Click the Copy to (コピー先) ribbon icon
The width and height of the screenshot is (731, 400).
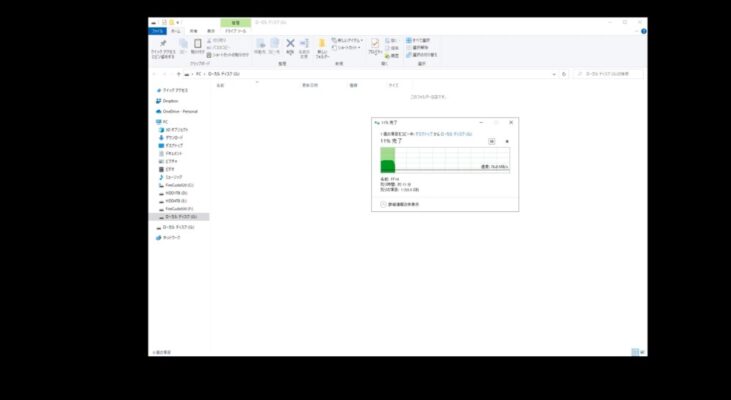[275, 44]
